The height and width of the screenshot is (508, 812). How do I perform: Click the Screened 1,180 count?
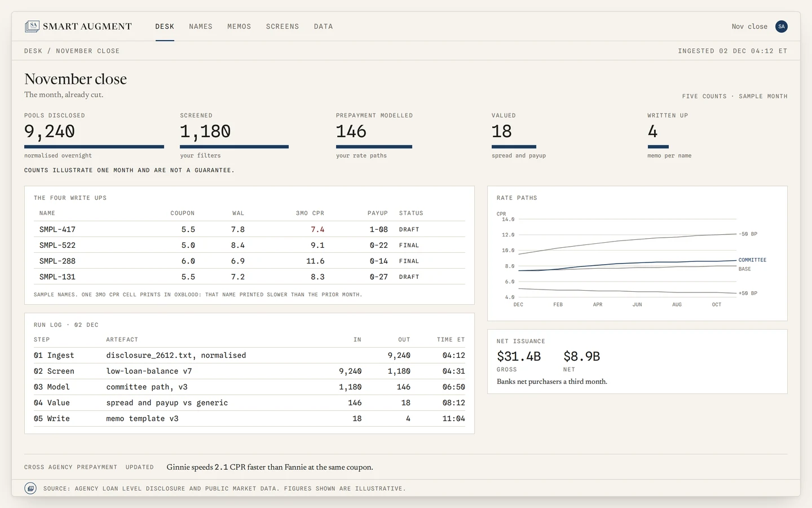coord(205,132)
